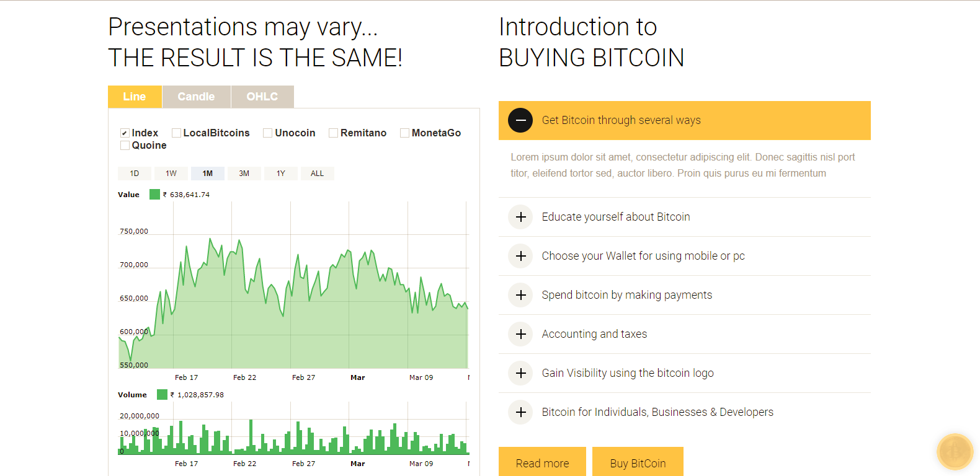Expand Choose your Wallet plus icon
This screenshot has height=476, width=980.
(x=520, y=256)
